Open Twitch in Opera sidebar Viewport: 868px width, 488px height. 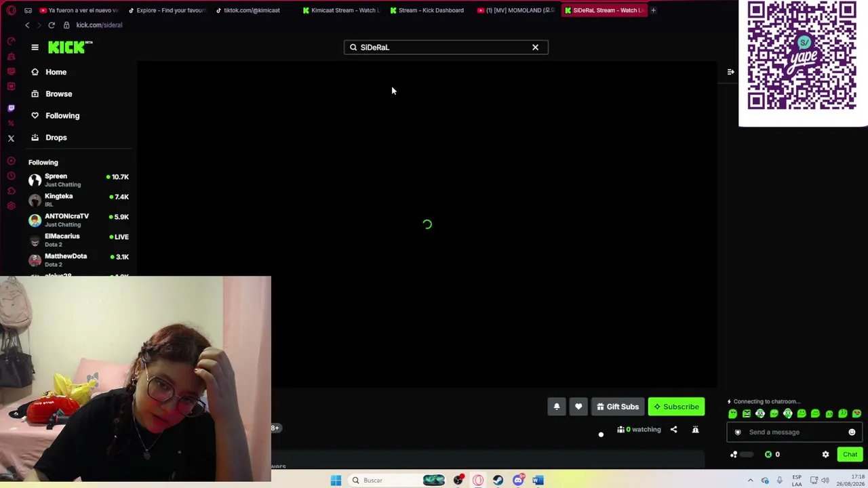pyautogui.click(x=11, y=108)
